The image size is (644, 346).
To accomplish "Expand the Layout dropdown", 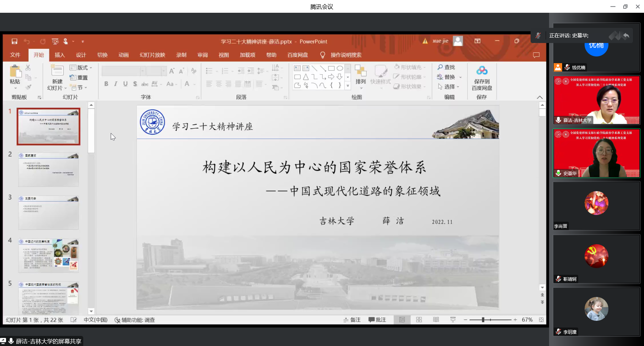I will [x=81, y=68].
